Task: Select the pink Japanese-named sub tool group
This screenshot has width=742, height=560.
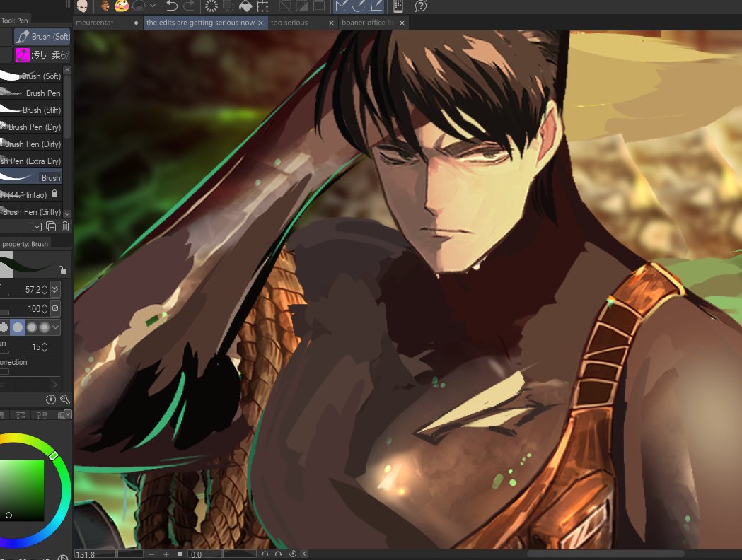Action: click(x=42, y=55)
